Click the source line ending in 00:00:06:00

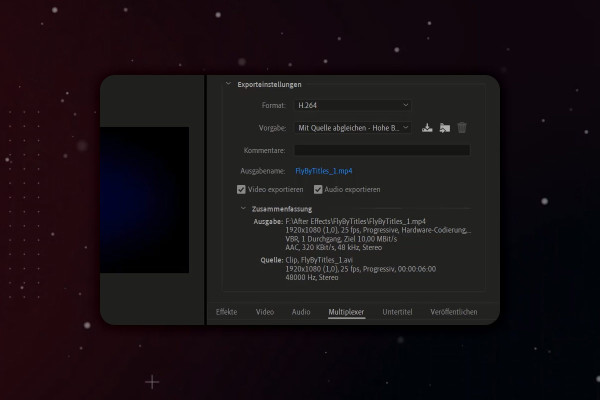(x=360, y=269)
